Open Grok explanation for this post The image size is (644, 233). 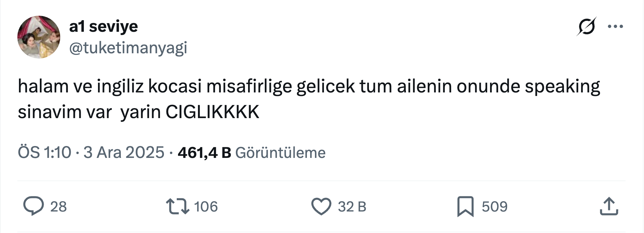tap(586, 26)
